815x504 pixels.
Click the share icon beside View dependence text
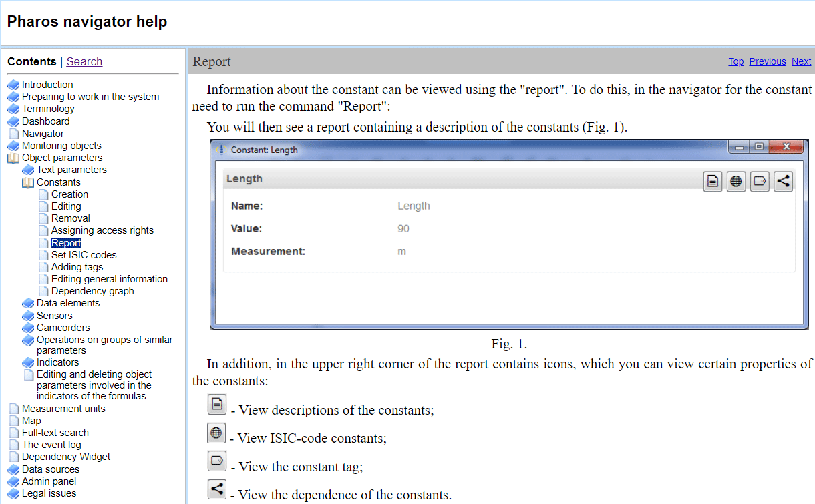click(216, 489)
